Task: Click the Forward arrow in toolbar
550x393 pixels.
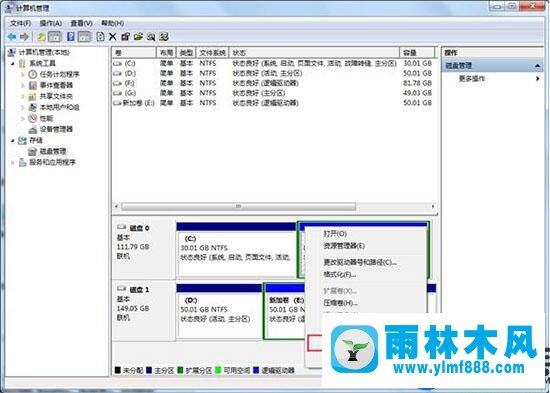Action: (x=24, y=36)
